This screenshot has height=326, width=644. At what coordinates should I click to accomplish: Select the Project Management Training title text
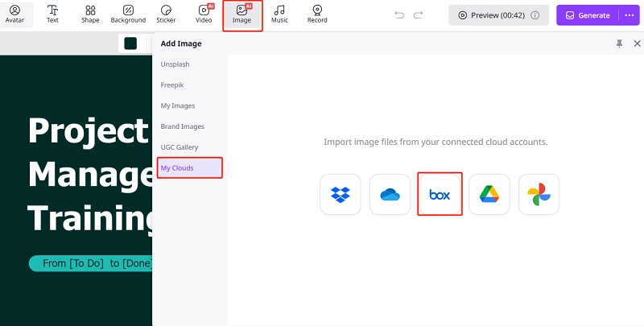[x=90, y=175]
